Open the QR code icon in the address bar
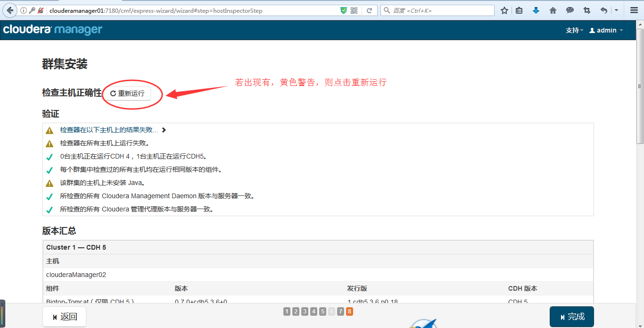The height and width of the screenshot is (328, 644). pos(354,10)
